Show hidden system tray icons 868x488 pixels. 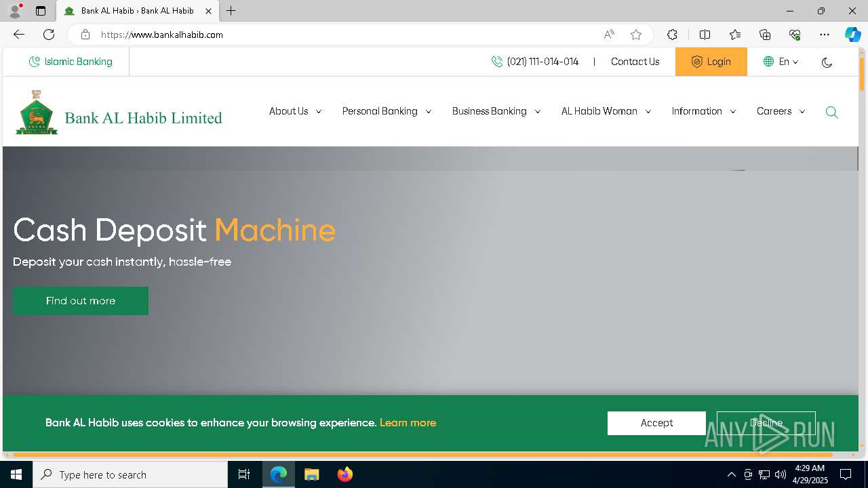click(x=731, y=474)
